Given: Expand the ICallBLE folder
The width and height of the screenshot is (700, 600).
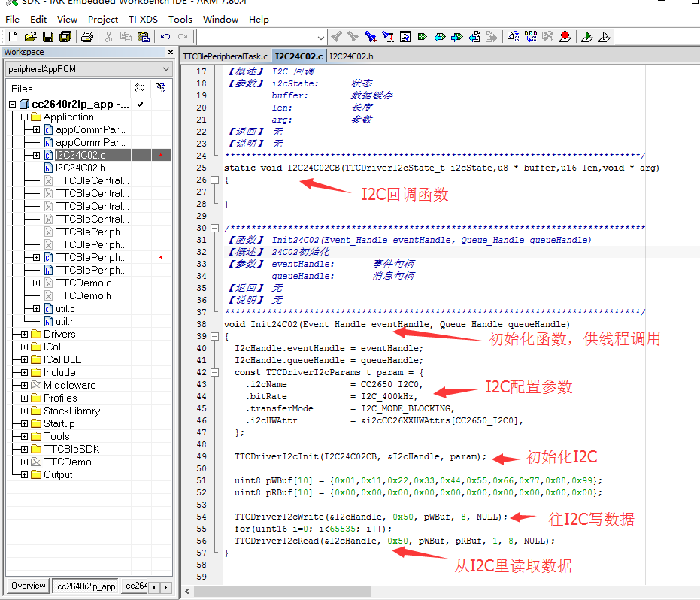Looking at the screenshot, I should 24,359.
